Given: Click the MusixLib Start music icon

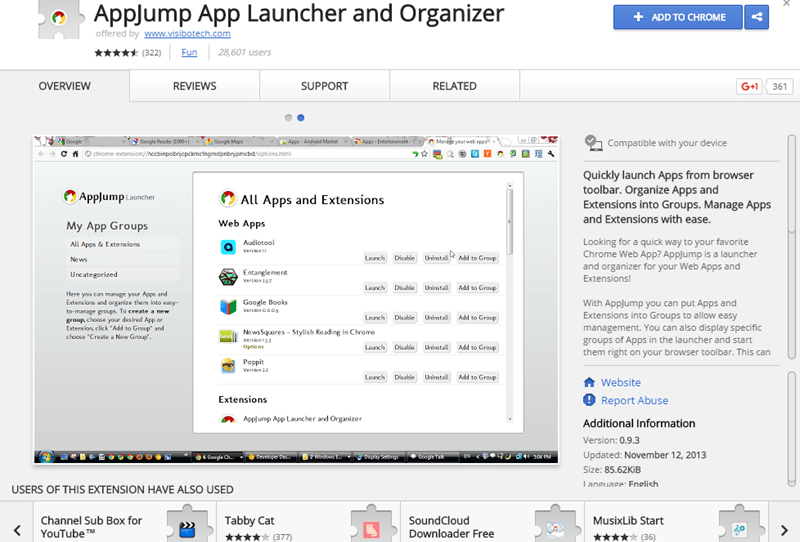Looking at the screenshot, I should coord(739,529).
